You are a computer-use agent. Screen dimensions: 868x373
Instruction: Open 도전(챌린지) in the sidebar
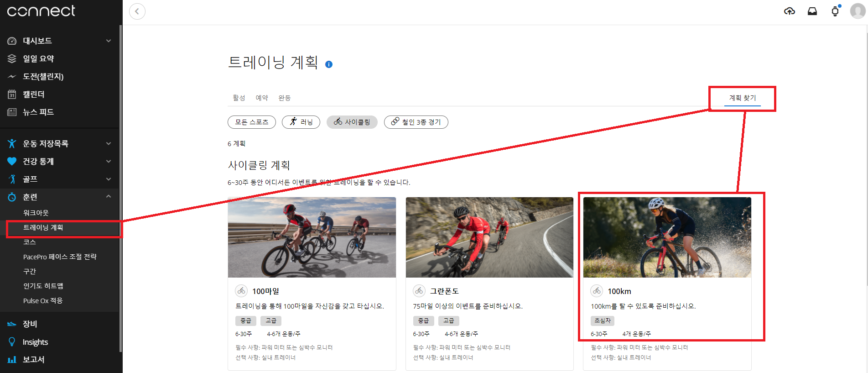43,76
